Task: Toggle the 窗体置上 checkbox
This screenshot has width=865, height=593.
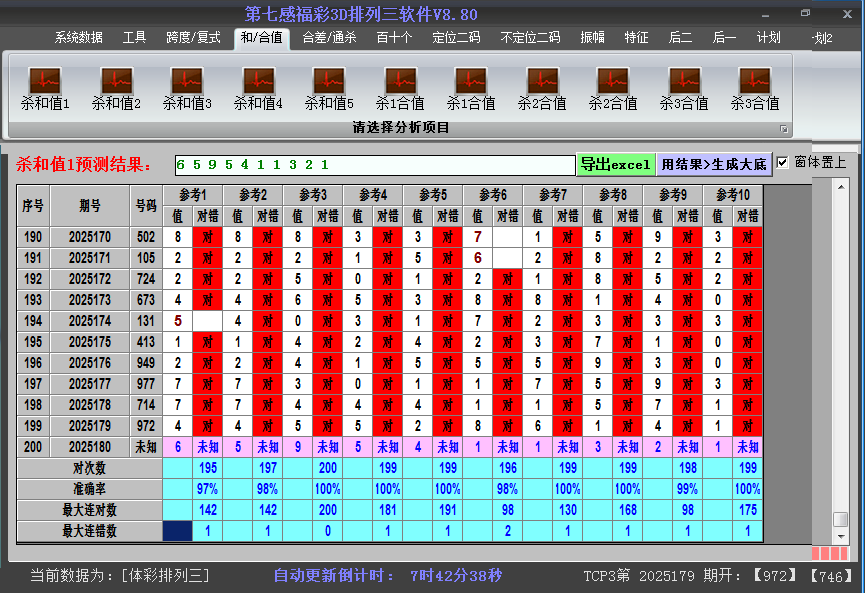Action: point(782,163)
